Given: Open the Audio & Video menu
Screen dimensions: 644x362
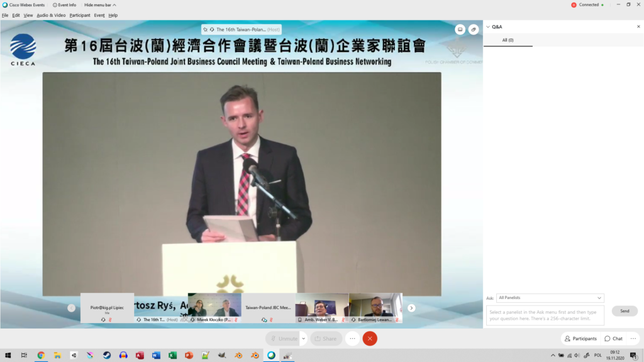Looking at the screenshot, I should (51, 15).
